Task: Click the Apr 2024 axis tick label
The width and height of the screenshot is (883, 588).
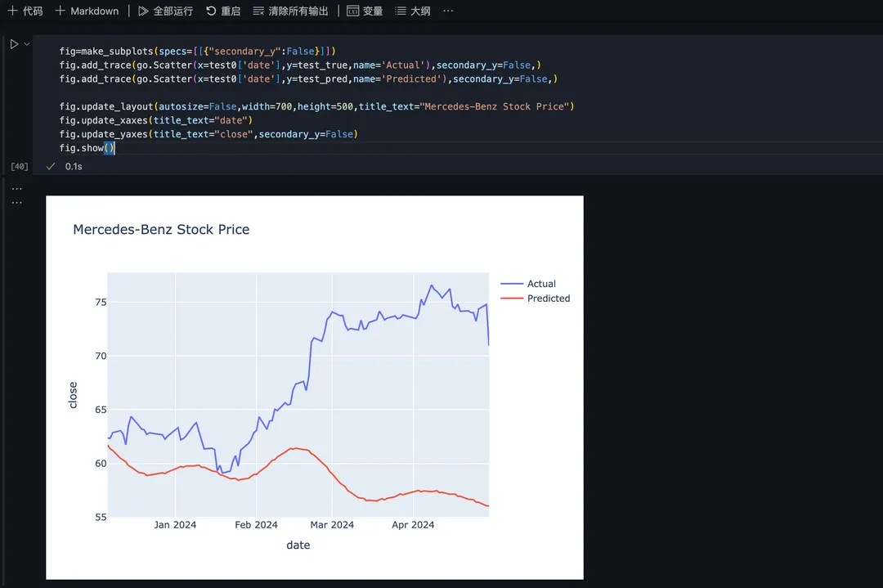Action: click(413, 525)
